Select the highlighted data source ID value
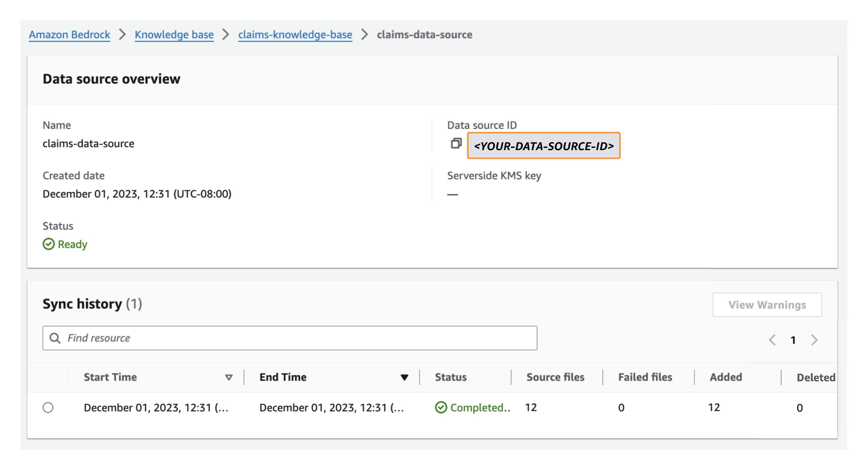The width and height of the screenshot is (868, 470). coord(543,146)
